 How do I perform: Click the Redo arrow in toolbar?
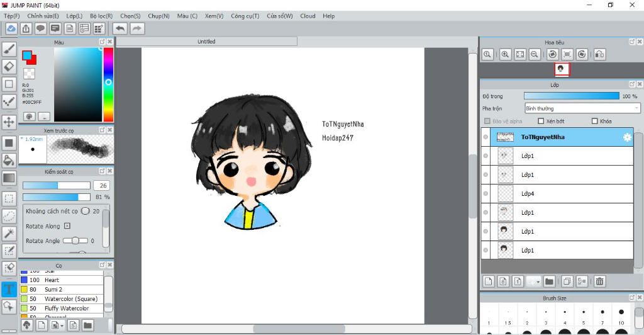(x=137, y=28)
